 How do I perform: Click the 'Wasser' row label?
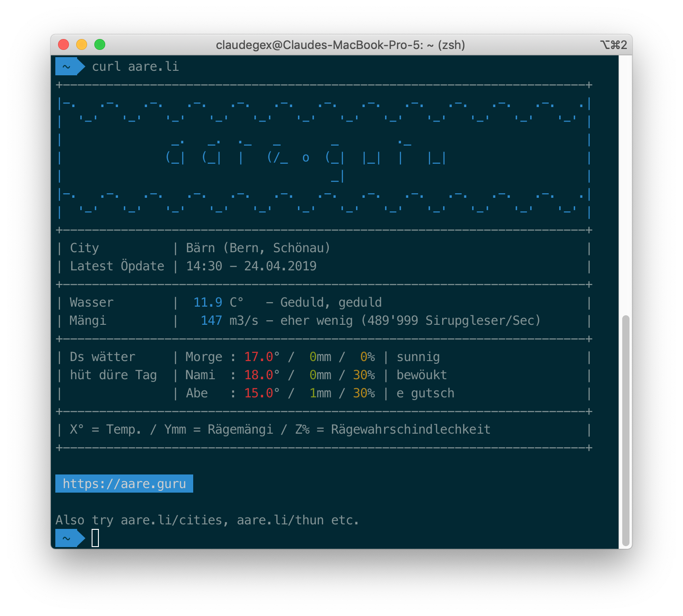(92, 303)
